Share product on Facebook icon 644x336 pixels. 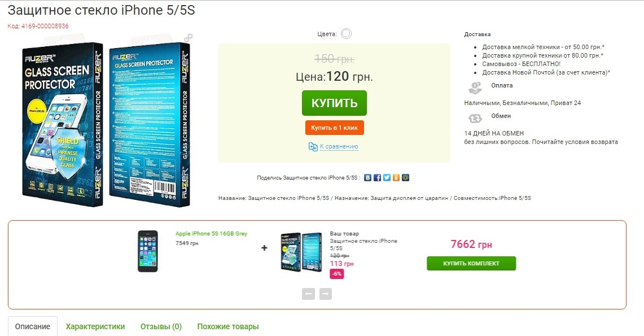(x=377, y=177)
